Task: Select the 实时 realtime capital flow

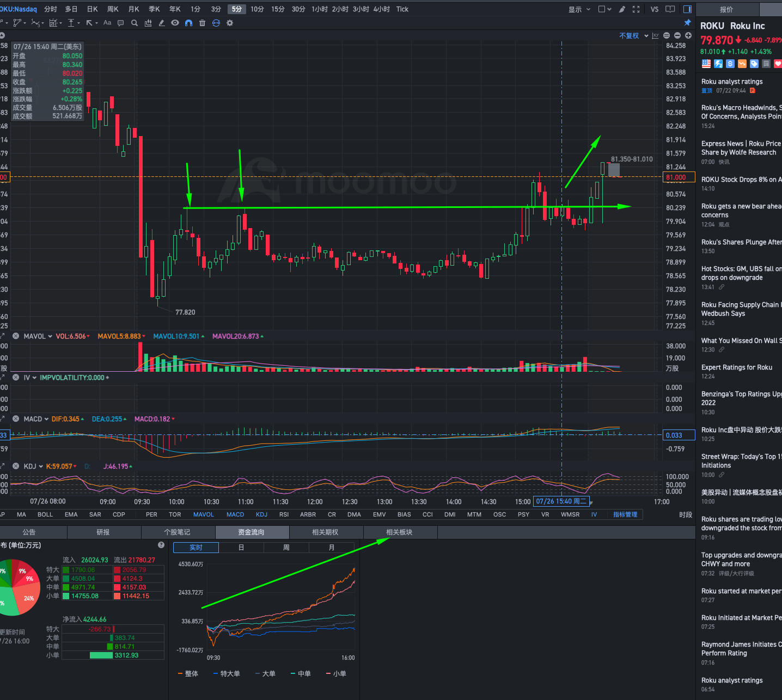Action: [x=196, y=548]
